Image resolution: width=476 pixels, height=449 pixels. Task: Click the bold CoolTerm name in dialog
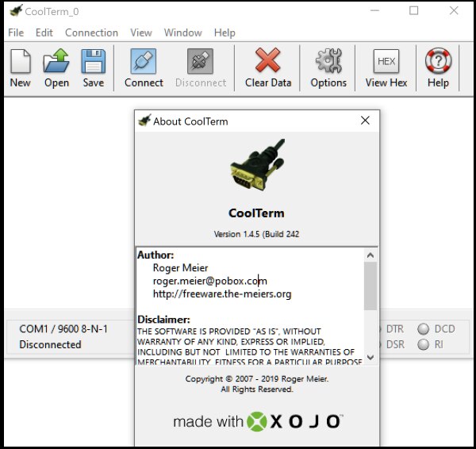click(x=256, y=213)
